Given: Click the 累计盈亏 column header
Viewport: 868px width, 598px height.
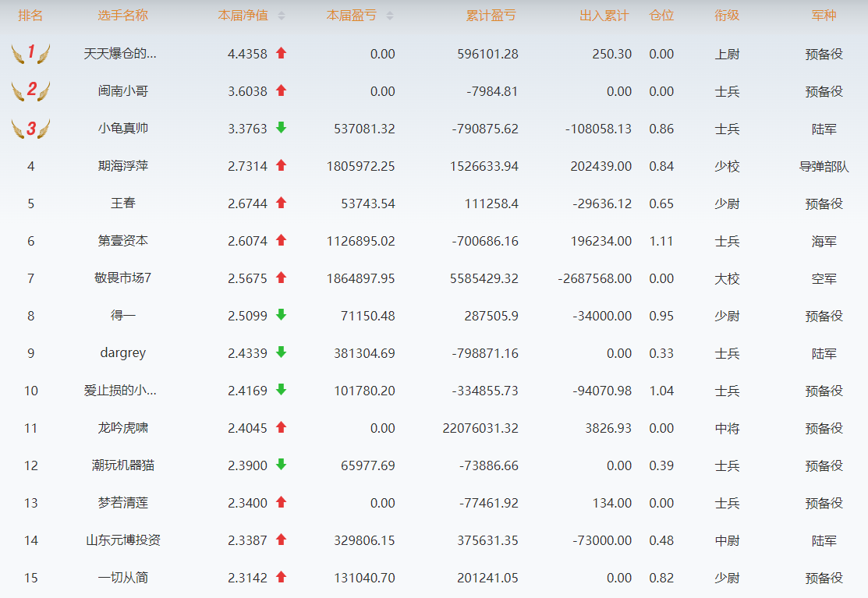Looking at the screenshot, I should click(x=491, y=16).
